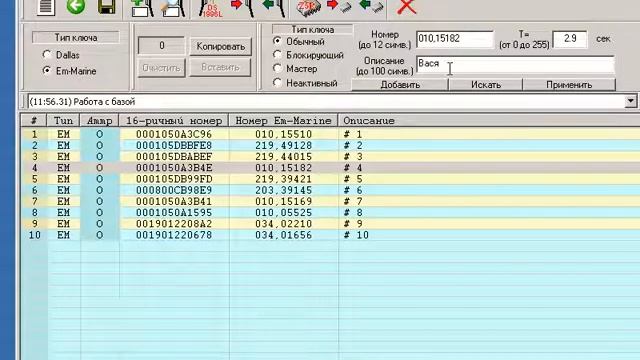This screenshot has height=360, width=640.
Task: Click green arrow read-from-chip icon
Action: (x=371, y=7)
